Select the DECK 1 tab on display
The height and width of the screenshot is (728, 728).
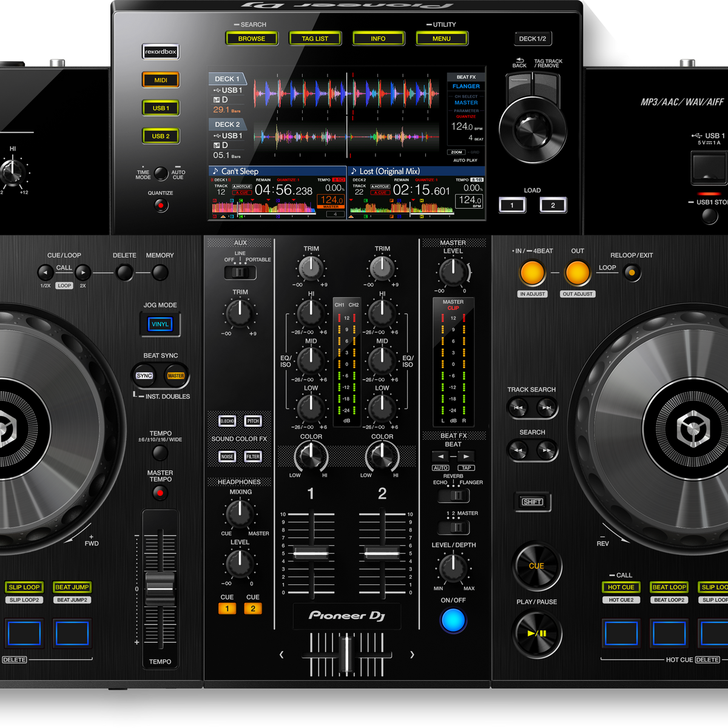click(227, 79)
